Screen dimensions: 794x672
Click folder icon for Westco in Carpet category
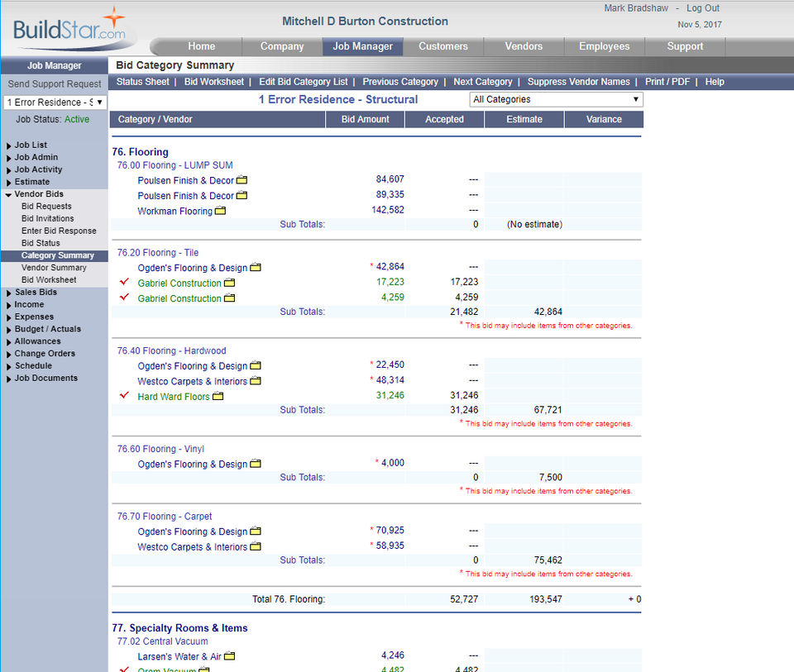(x=256, y=546)
